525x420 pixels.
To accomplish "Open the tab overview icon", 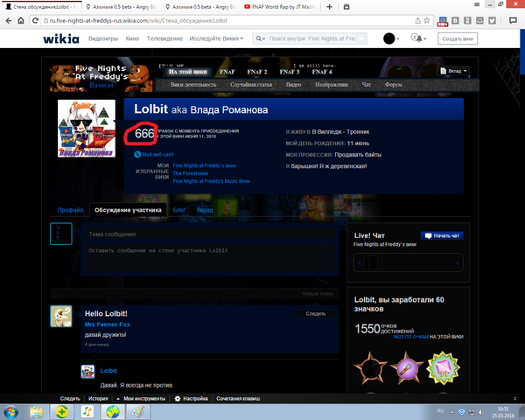I will (x=346, y=7).
